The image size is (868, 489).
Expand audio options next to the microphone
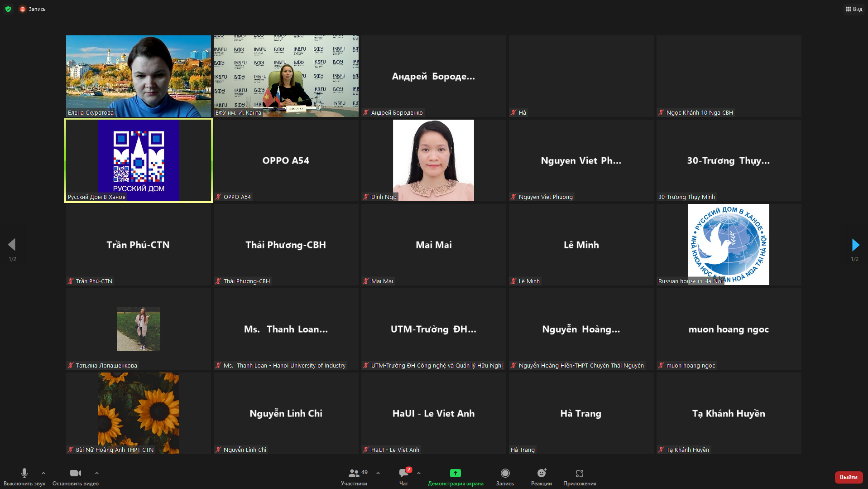[43, 473]
